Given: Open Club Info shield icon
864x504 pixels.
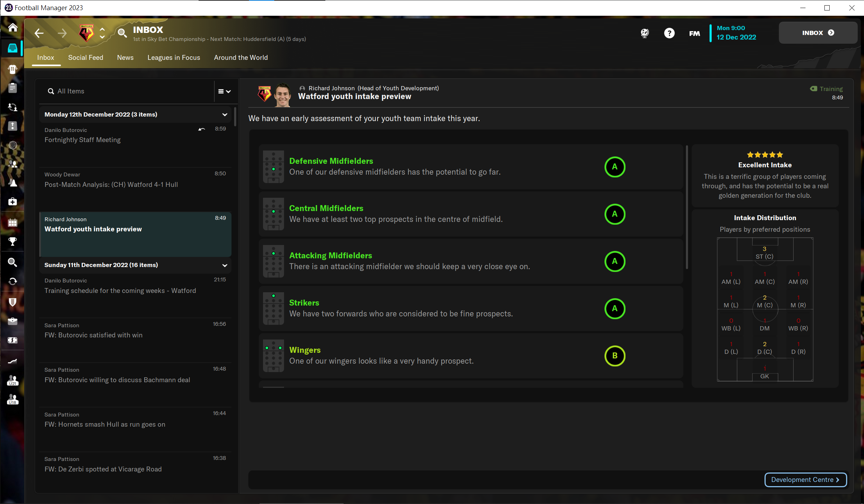Looking at the screenshot, I should [13, 302].
